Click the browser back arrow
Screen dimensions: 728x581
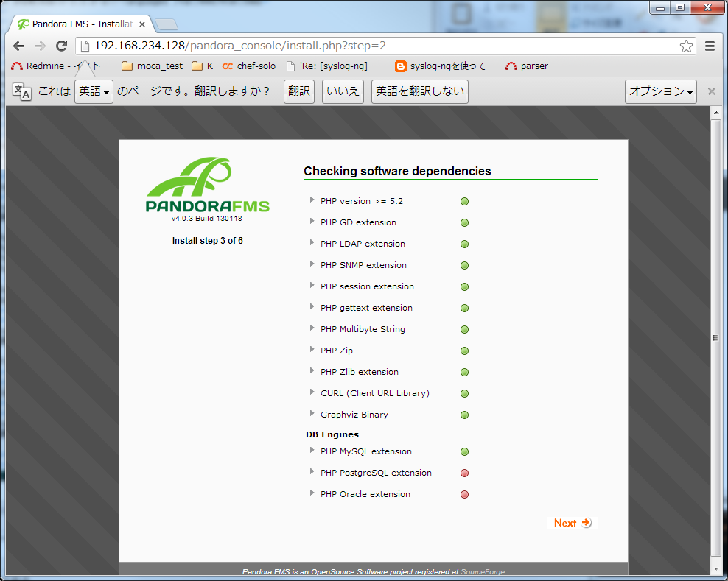[x=18, y=46]
